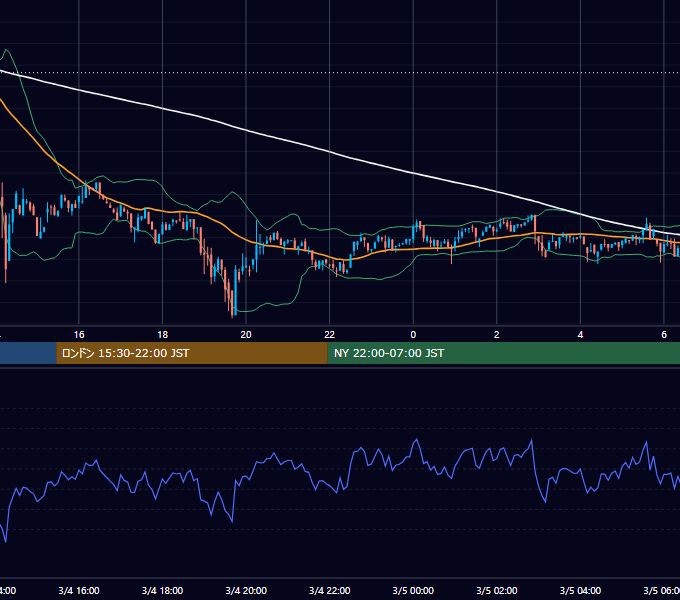Image resolution: width=680 pixels, height=600 pixels.
Task: Click the '22' hour label on upper time axis
Action: tap(330, 335)
